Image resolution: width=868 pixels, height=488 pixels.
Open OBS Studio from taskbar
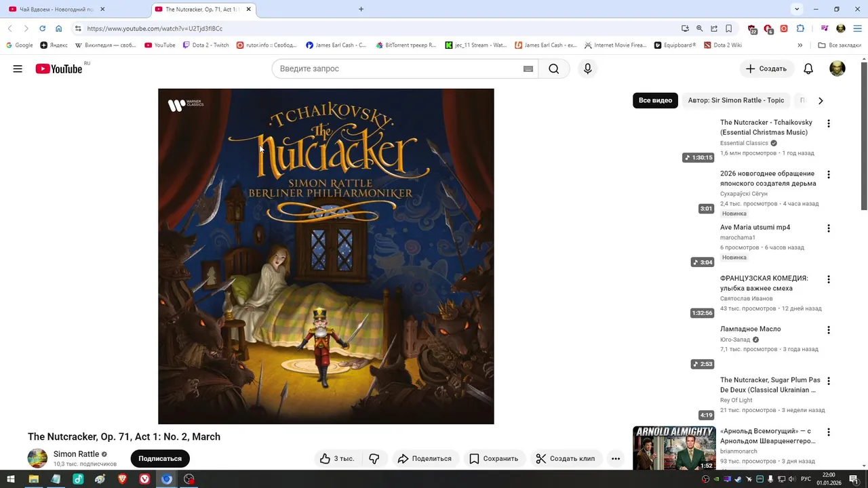click(x=189, y=479)
